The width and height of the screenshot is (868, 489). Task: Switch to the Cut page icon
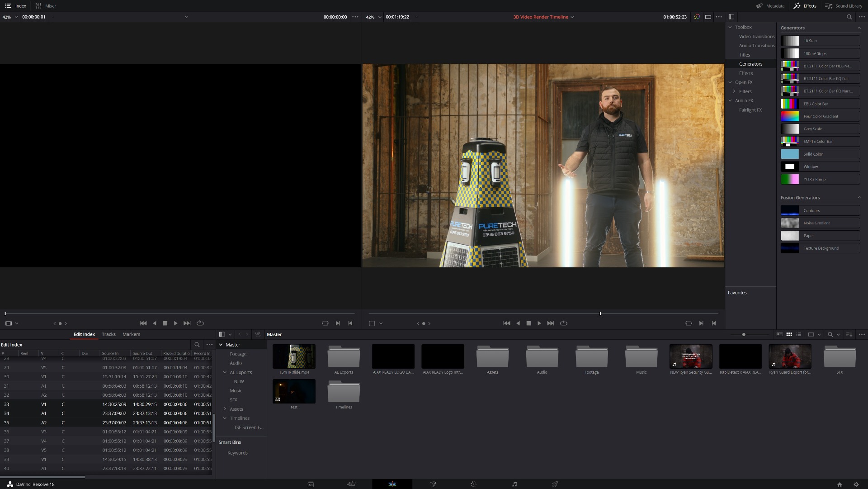[351, 484]
